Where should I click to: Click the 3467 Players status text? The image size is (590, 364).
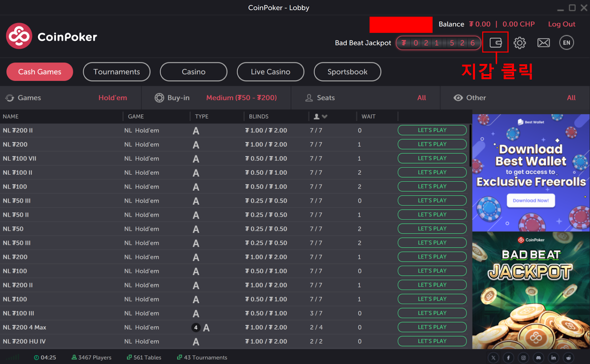click(x=95, y=357)
